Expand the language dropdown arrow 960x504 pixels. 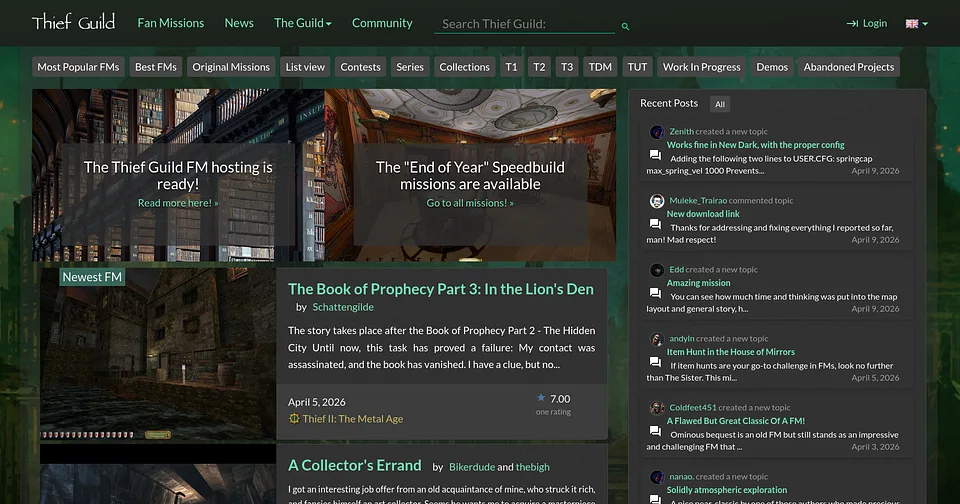[x=925, y=24]
